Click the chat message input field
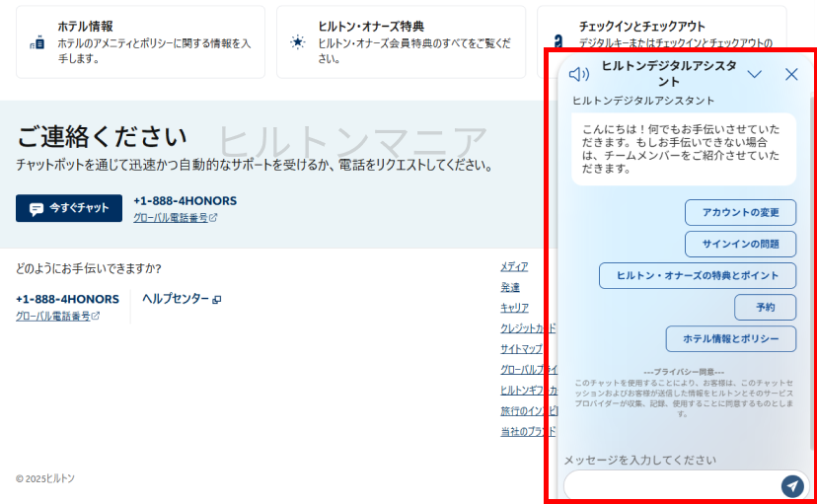The height and width of the screenshot is (504, 817). 672,486
